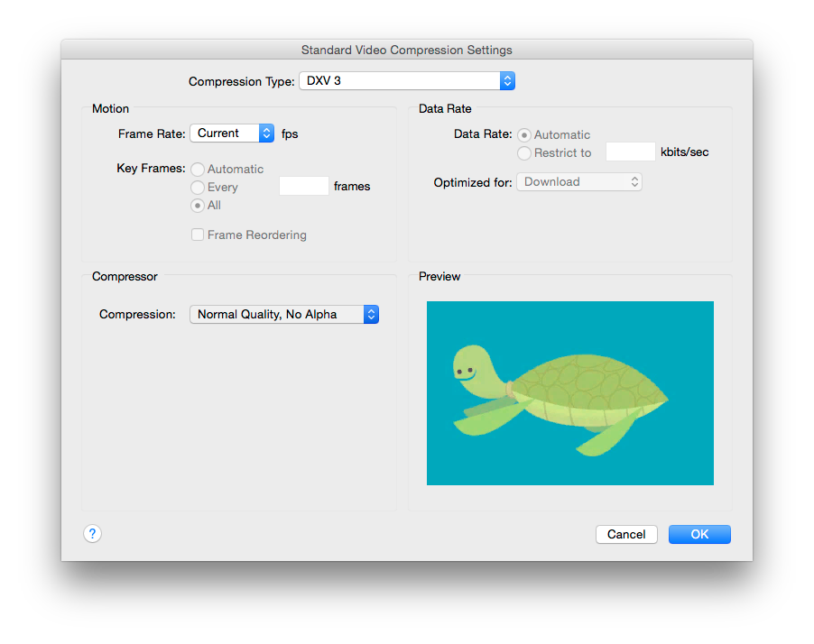Select Automatic radio button under Data Rate

(x=524, y=135)
